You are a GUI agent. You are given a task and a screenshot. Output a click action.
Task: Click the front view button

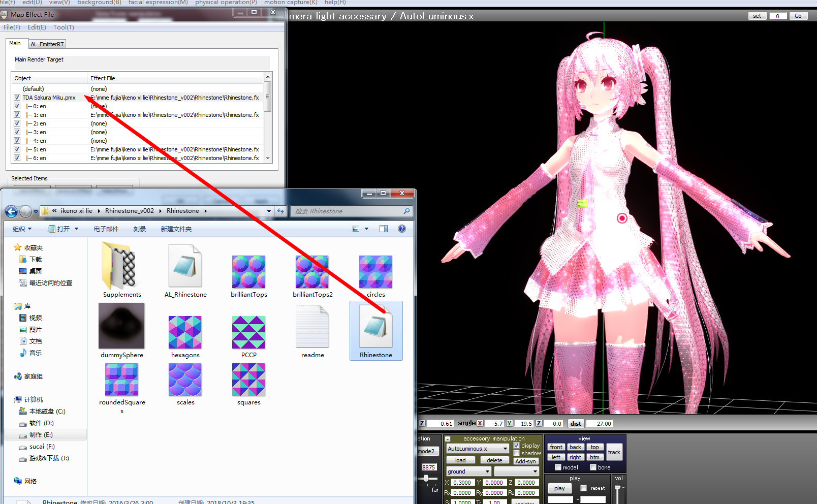[556, 447]
